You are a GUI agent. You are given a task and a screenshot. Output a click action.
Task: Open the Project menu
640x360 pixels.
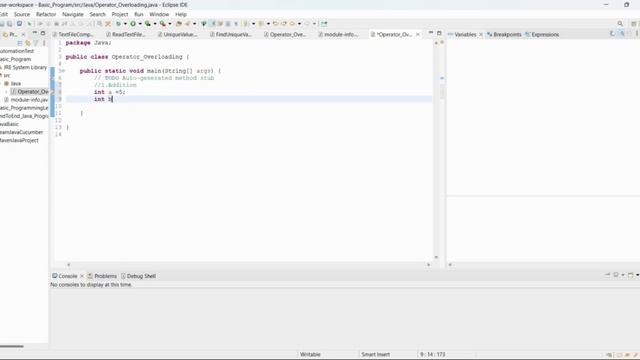coord(120,14)
